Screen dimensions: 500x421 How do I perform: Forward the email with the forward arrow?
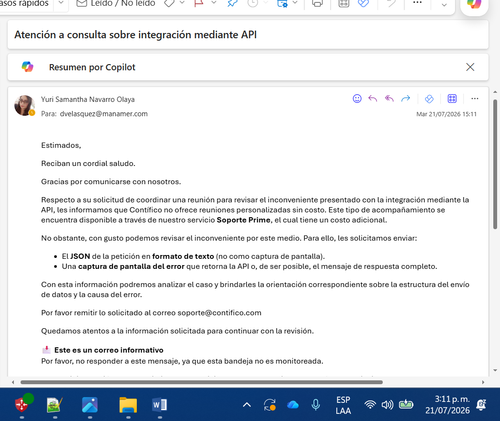coord(406,99)
